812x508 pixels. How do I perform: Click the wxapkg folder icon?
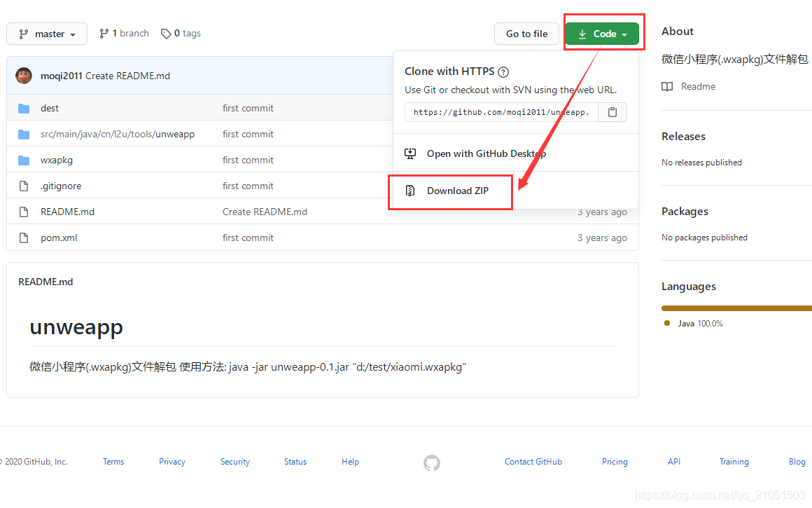(24, 160)
